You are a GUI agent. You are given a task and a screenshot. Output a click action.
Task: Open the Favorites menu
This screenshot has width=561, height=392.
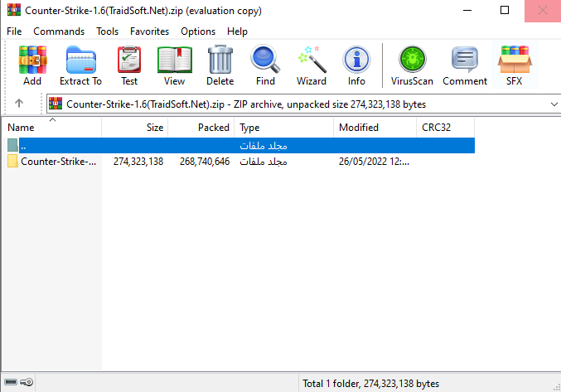click(149, 31)
